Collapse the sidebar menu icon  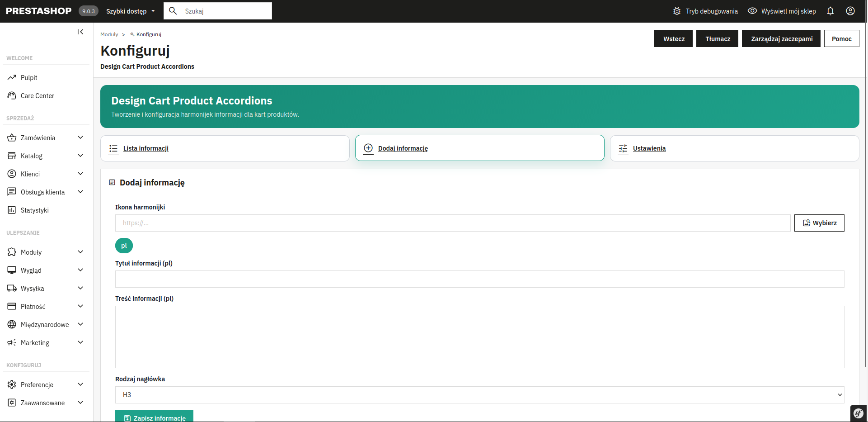[80, 32]
